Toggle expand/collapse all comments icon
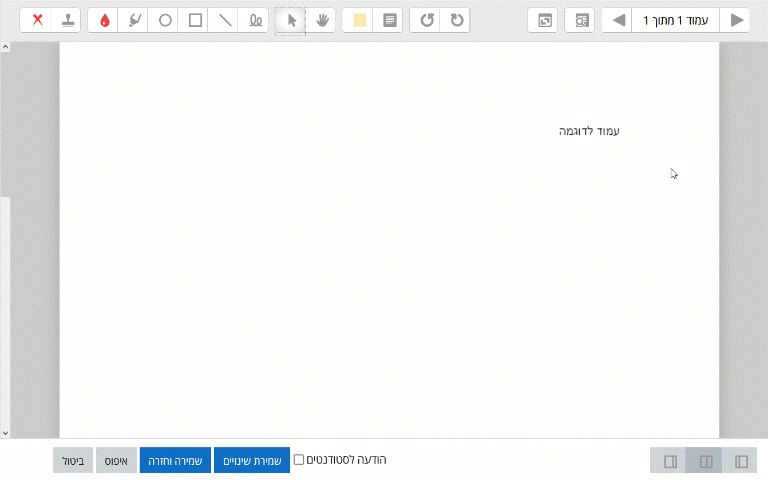The image size is (768, 480). tap(544, 20)
